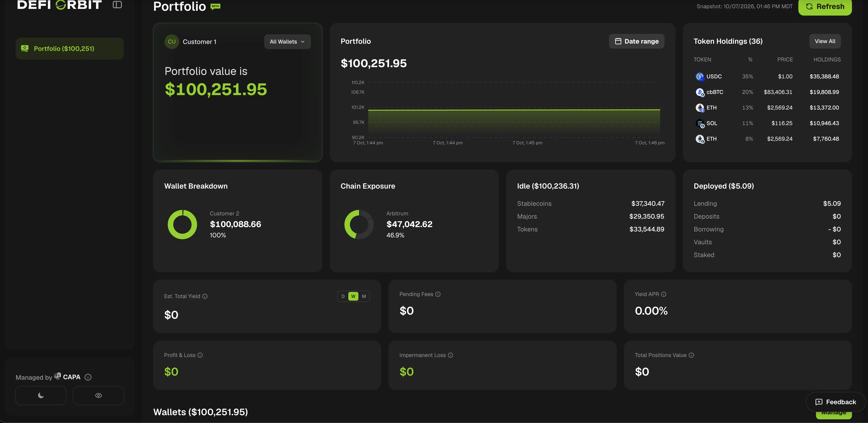Click the SOL token icon

700,123
